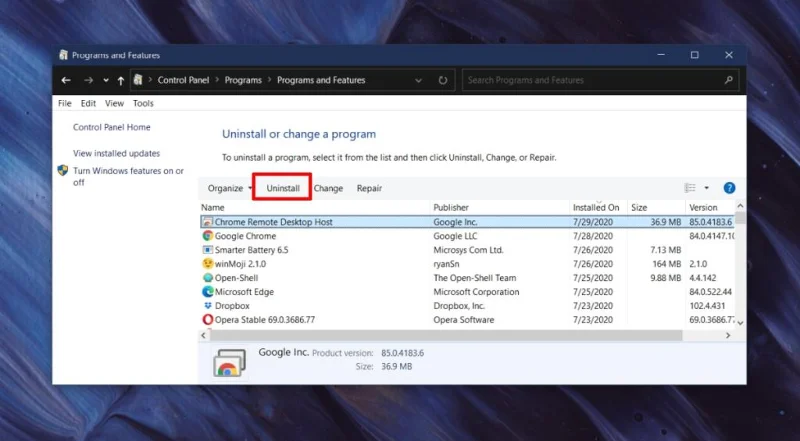This screenshot has height=441, width=800.
Task: Open the View menu
Action: pyautogui.click(x=114, y=103)
